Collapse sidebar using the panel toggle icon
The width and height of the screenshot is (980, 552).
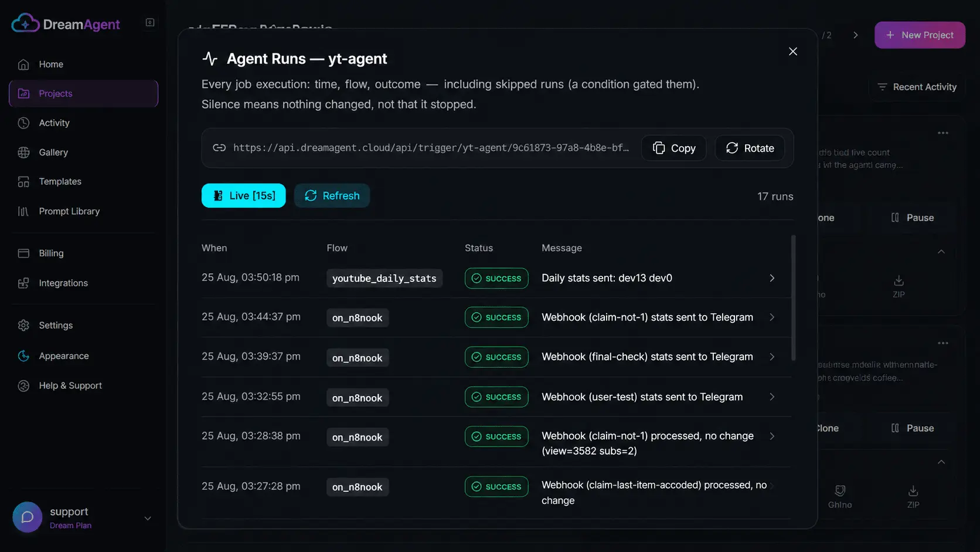pos(150,22)
